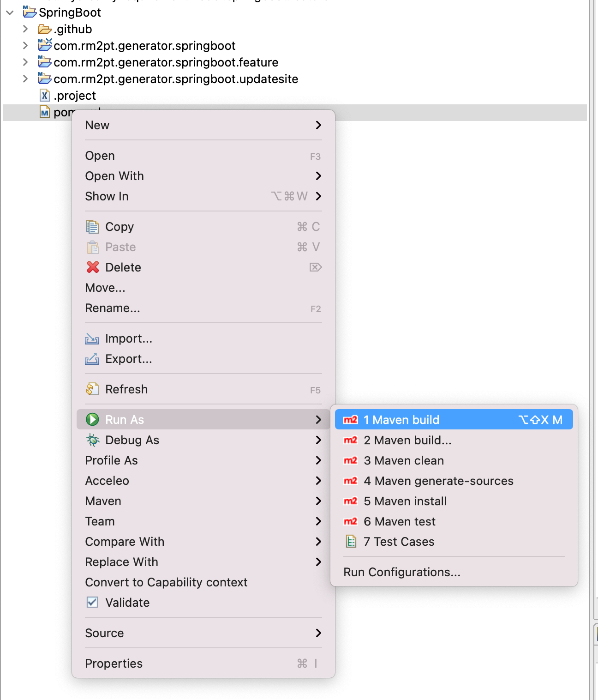598x700 pixels.
Task: Open the Source submenu arrow
Action: click(x=318, y=633)
